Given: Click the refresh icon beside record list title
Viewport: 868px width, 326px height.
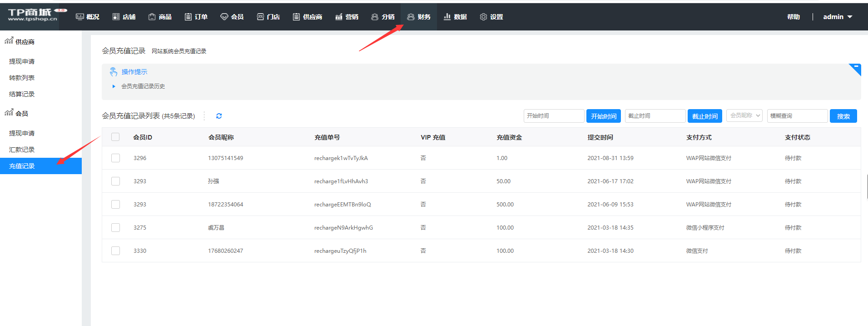Looking at the screenshot, I should coord(219,116).
